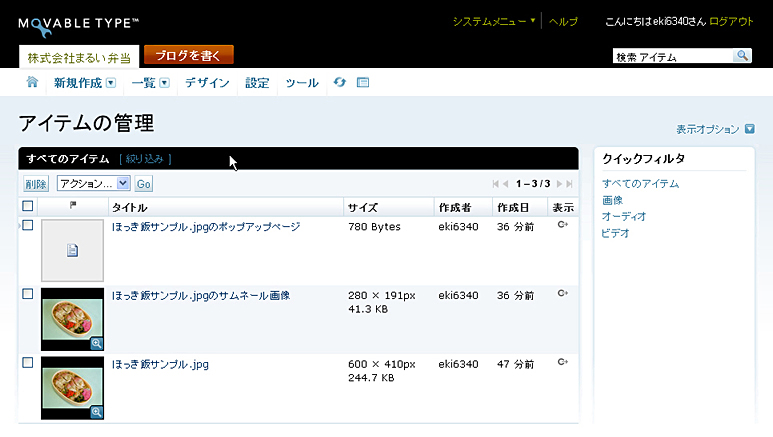773x437 pixels.
Task: Click the view icon for ほっき飯サンプル.jpgのポップアップページ
Action: 563,226
